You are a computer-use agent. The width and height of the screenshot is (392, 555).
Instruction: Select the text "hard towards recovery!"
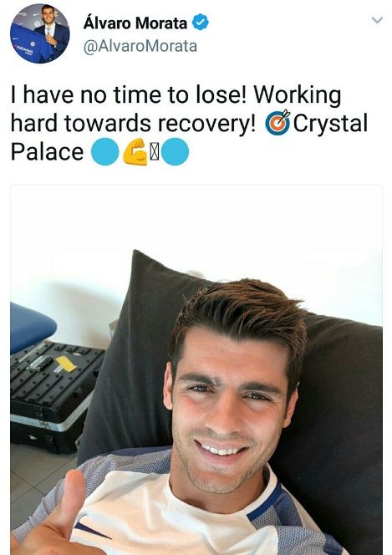coord(133,124)
